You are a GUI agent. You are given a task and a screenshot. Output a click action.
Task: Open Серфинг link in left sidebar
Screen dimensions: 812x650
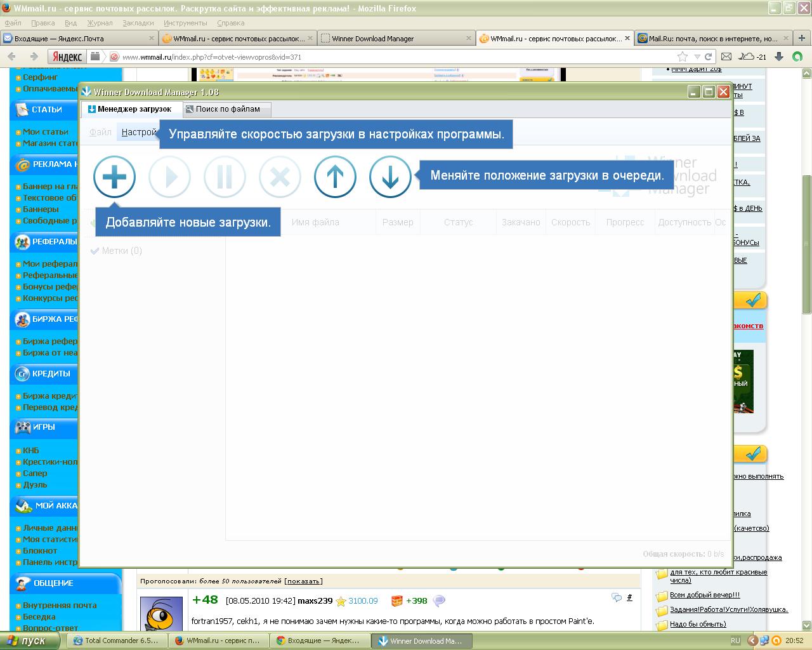[40, 77]
